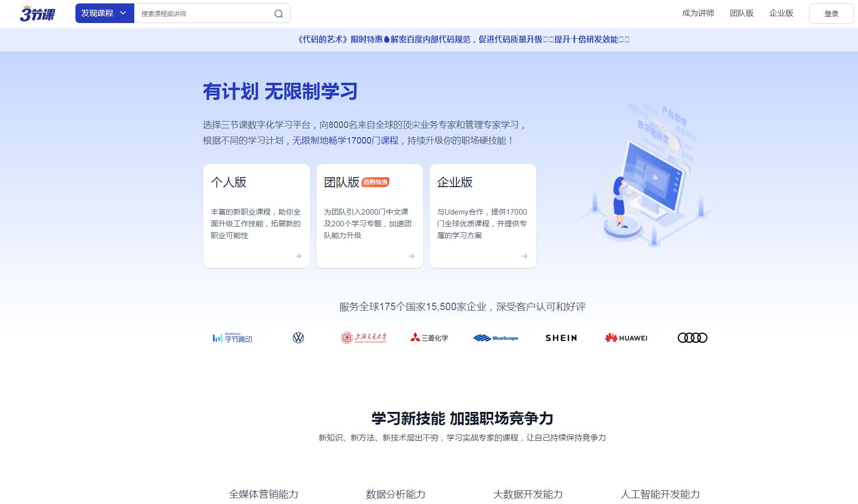Focus the 搜索课程或讲师 search field
Viewport: 858px width, 504px height.
(x=203, y=14)
